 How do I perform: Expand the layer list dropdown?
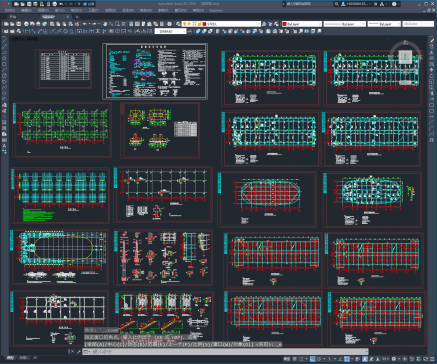(259, 24)
